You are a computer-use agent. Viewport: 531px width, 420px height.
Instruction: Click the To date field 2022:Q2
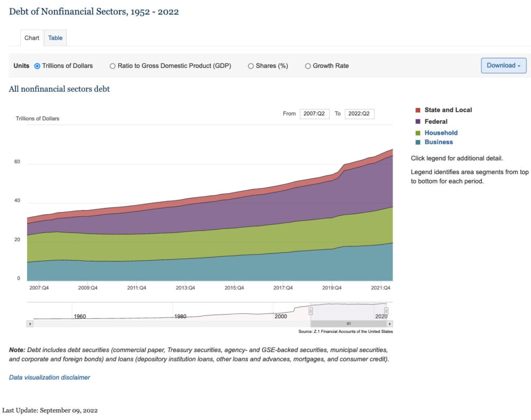(359, 114)
